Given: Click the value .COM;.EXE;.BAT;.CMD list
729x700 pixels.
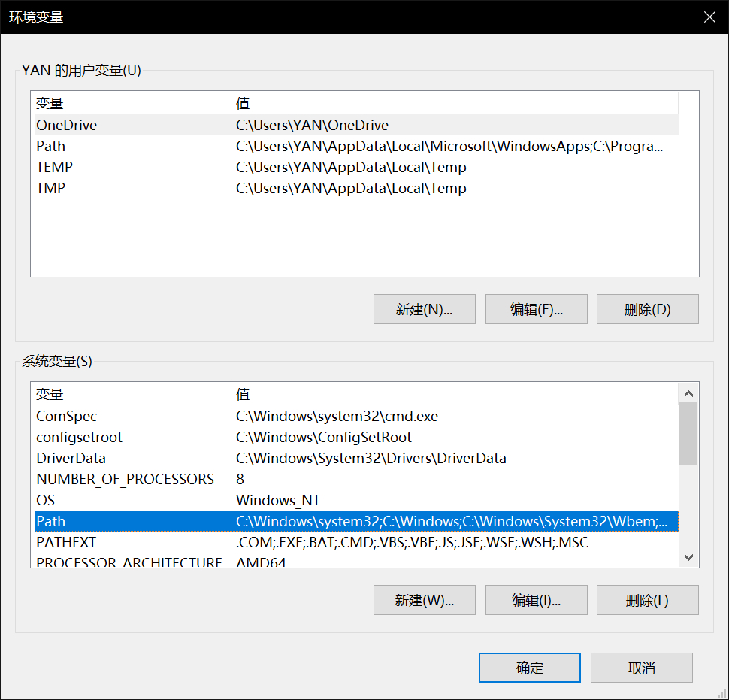Looking at the screenshot, I should coord(412,542).
